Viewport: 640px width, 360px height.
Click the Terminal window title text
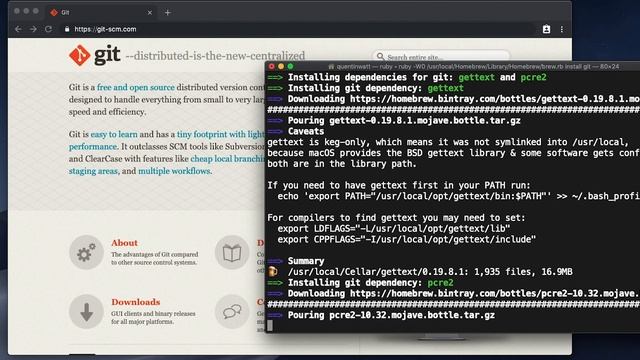(x=478, y=67)
